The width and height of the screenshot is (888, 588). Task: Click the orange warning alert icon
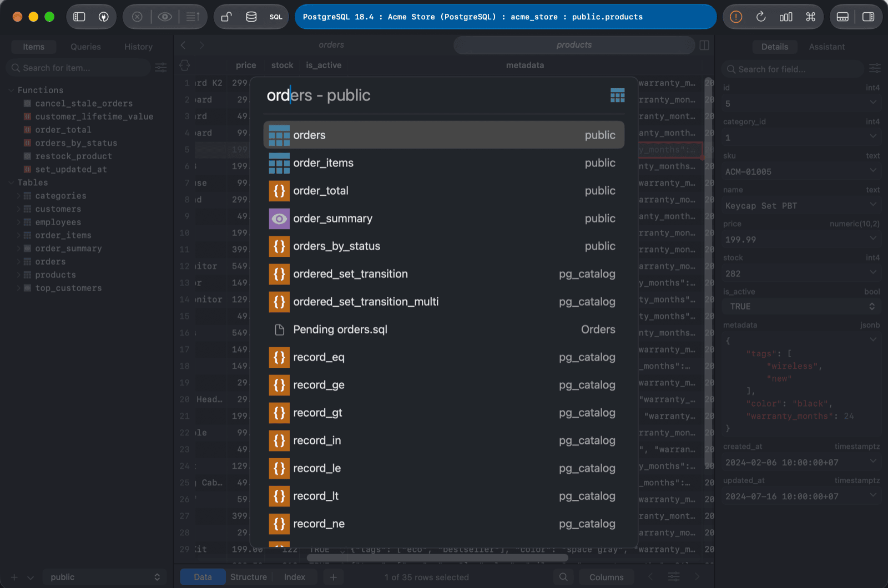point(736,17)
